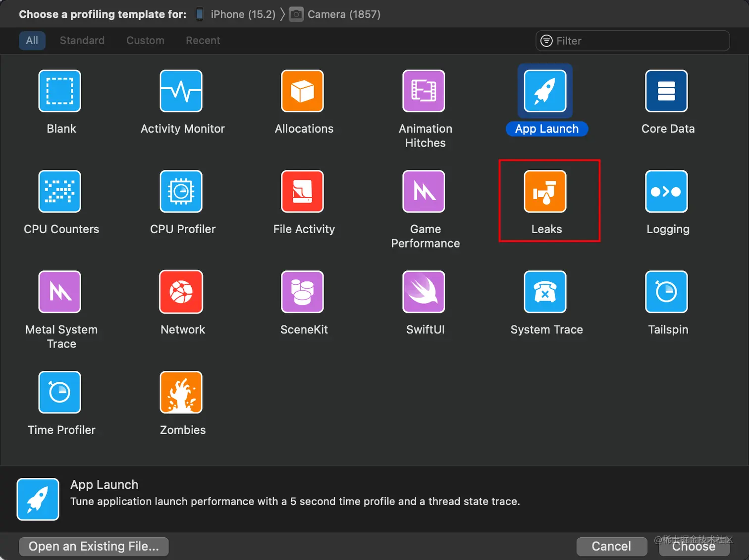
Task: Pick the File Activity template icon
Action: tap(303, 192)
